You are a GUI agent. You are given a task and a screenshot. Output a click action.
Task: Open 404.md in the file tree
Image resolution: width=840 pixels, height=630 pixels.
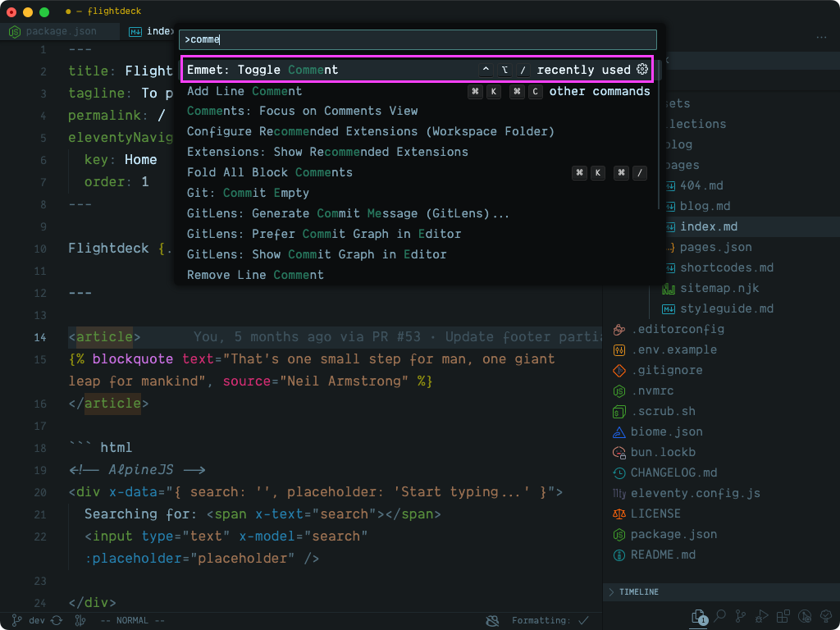tap(701, 186)
